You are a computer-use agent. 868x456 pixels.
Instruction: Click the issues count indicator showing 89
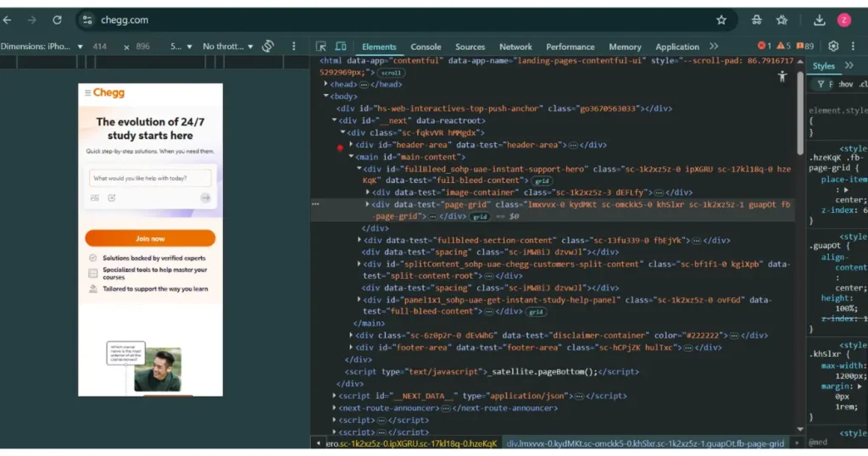pyautogui.click(x=805, y=46)
